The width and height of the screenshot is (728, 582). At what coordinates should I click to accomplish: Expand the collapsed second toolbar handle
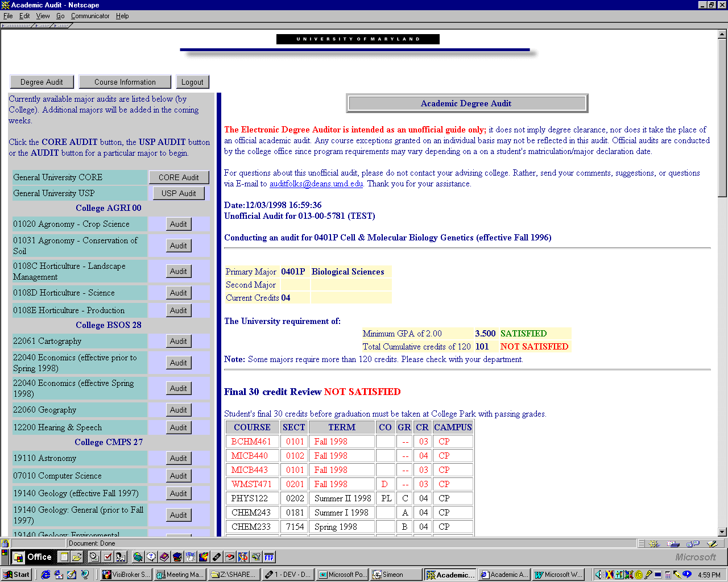point(43,26)
